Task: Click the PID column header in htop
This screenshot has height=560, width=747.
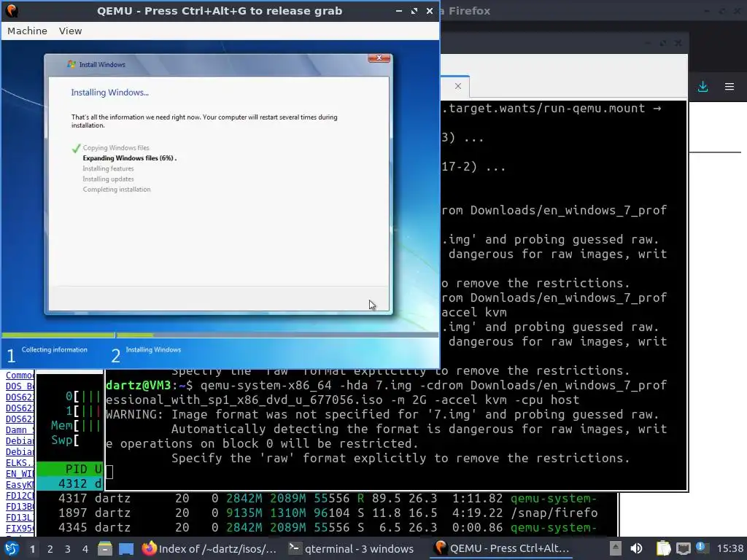Action: (x=76, y=470)
